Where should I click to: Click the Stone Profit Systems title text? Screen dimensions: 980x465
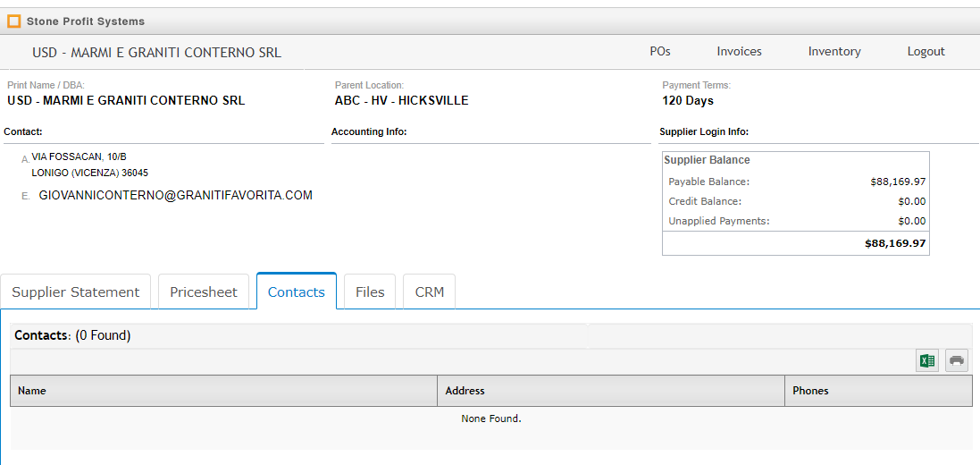[86, 21]
